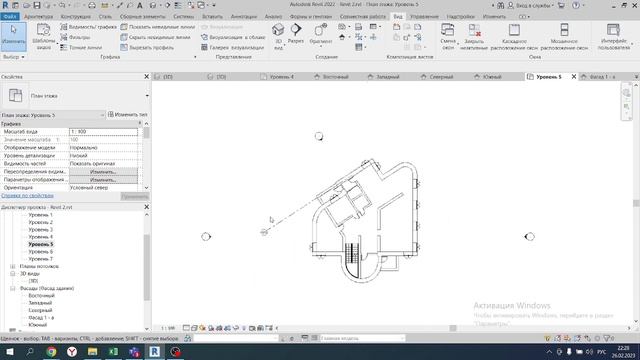Close the Уровень 5 view tab
Viewport: 640px width, 360px height.
(573, 77)
